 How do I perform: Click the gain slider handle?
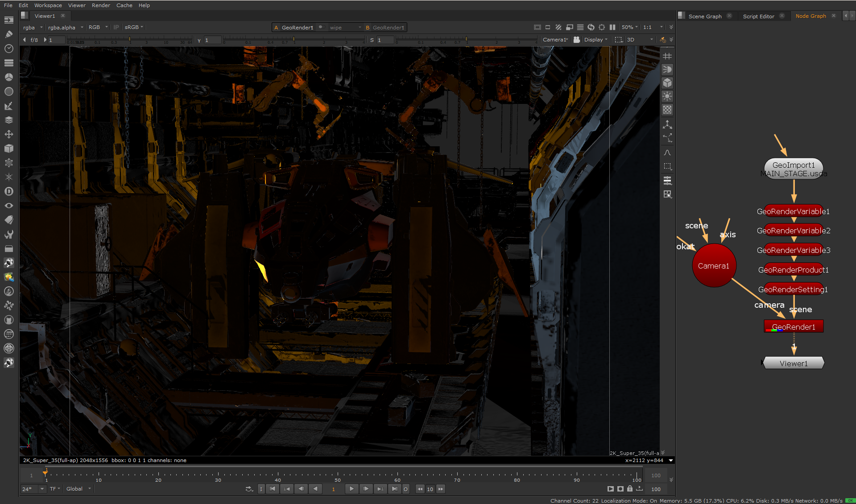(x=130, y=40)
